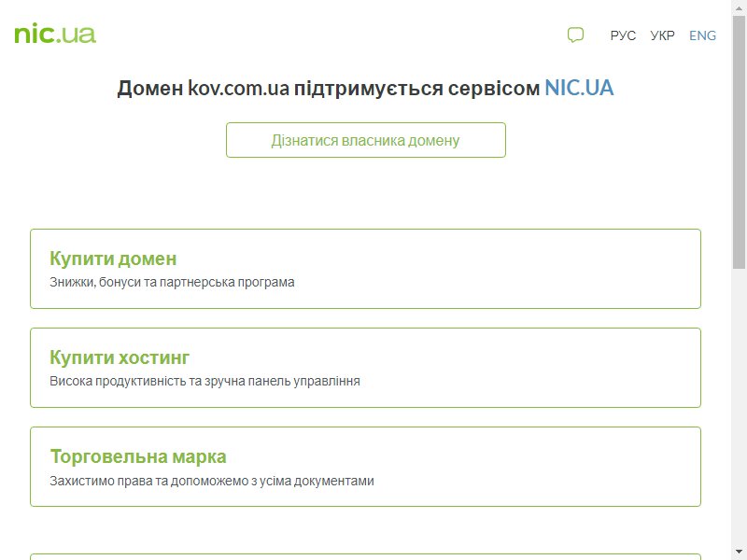Click Дізнатися власника домену button
Screen dimensions: 747x560
[365, 140]
